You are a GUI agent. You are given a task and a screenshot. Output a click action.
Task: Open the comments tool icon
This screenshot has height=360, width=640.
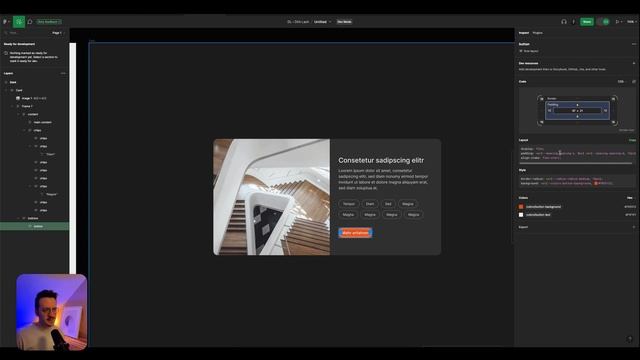30,22
